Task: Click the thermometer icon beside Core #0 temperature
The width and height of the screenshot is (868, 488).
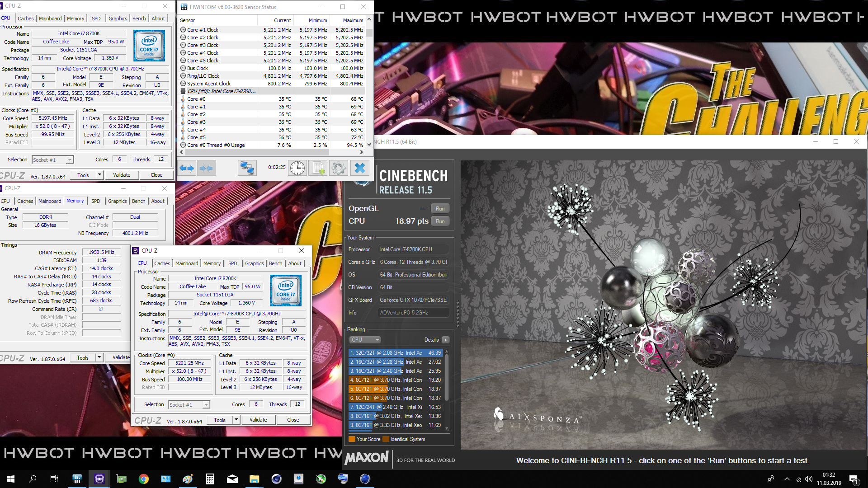Action: coord(183,99)
